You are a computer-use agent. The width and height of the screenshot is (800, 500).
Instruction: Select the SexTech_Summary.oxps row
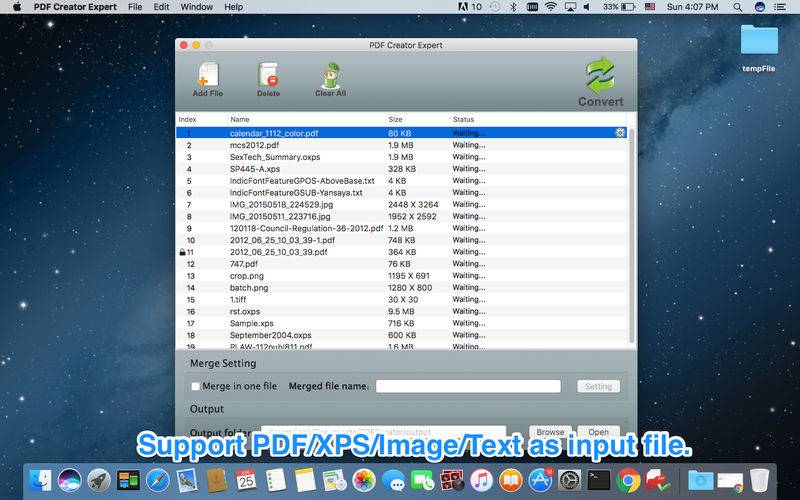pyautogui.click(x=402, y=157)
